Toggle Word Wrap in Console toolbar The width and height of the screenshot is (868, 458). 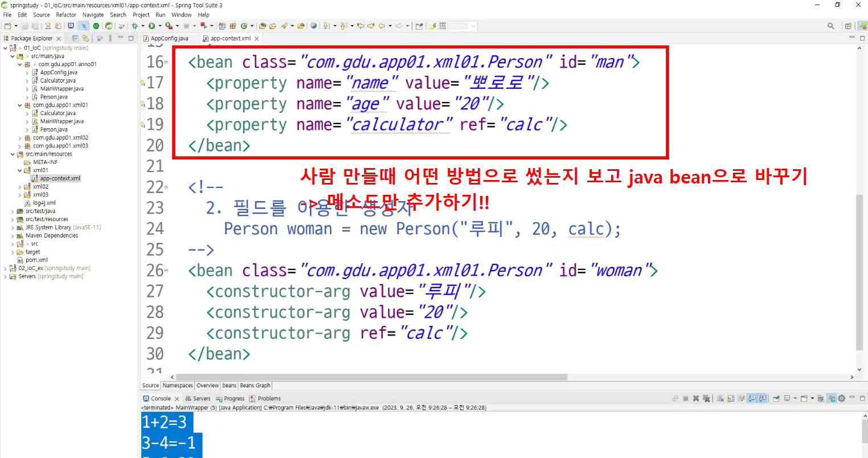pyautogui.click(x=741, y=398)
